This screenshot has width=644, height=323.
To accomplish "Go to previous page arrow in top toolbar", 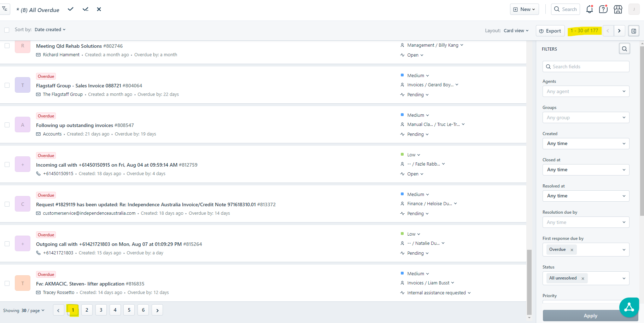I will (x=608, y=31).
